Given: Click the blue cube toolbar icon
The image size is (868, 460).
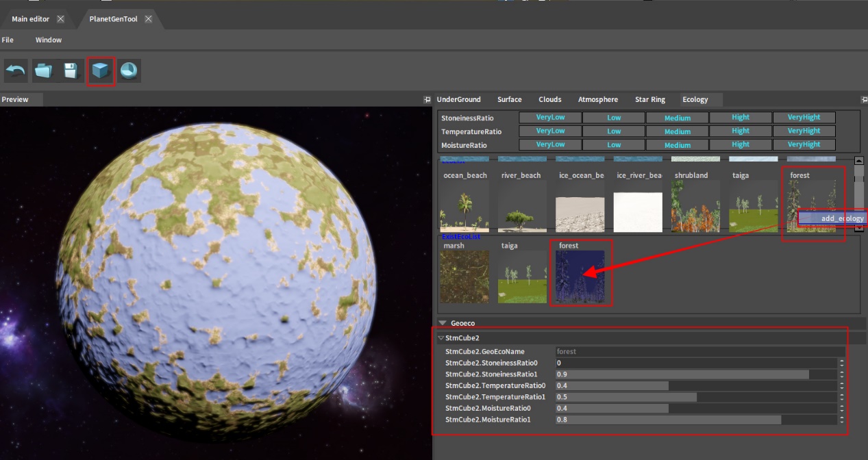Looking at the screenshot, I should (x=101, y=71).
